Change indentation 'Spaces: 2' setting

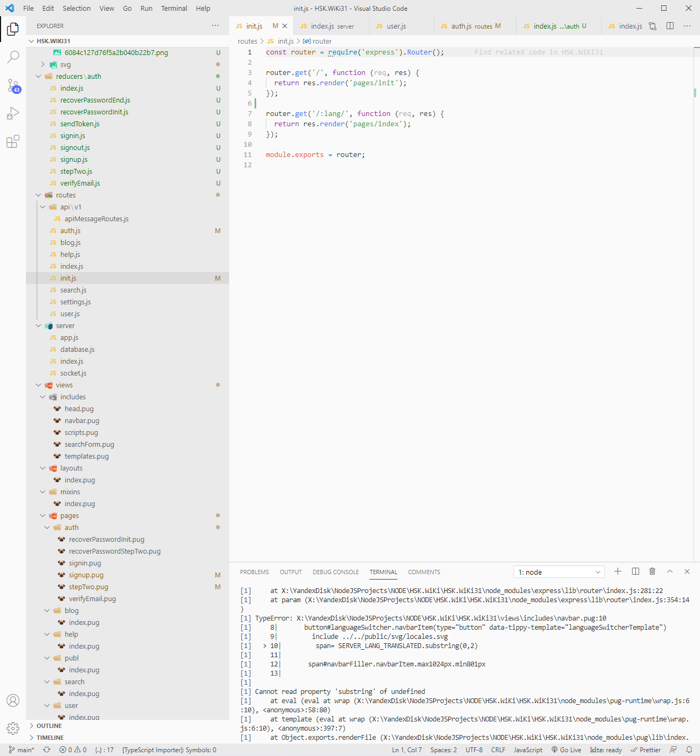444,750
